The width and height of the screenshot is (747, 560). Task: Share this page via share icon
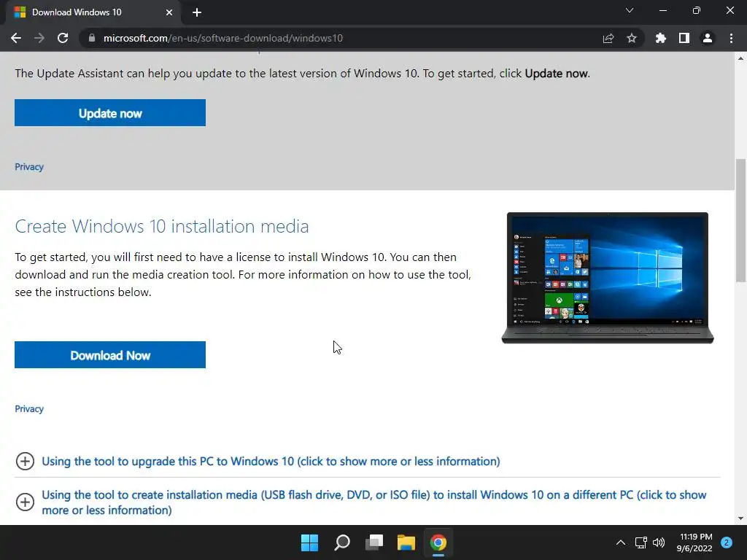pos(608,38)
